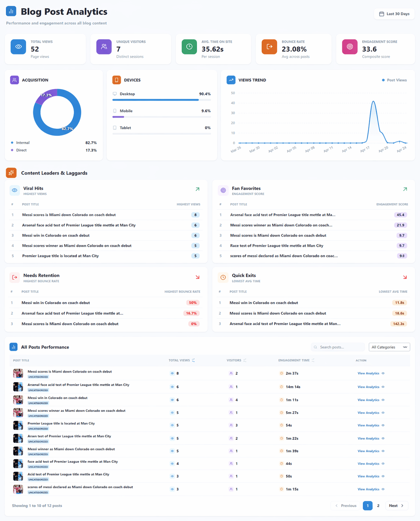
Task: Click 'Messi winner as Miami down Colorado' post title
Action: (x=71, y=449)
